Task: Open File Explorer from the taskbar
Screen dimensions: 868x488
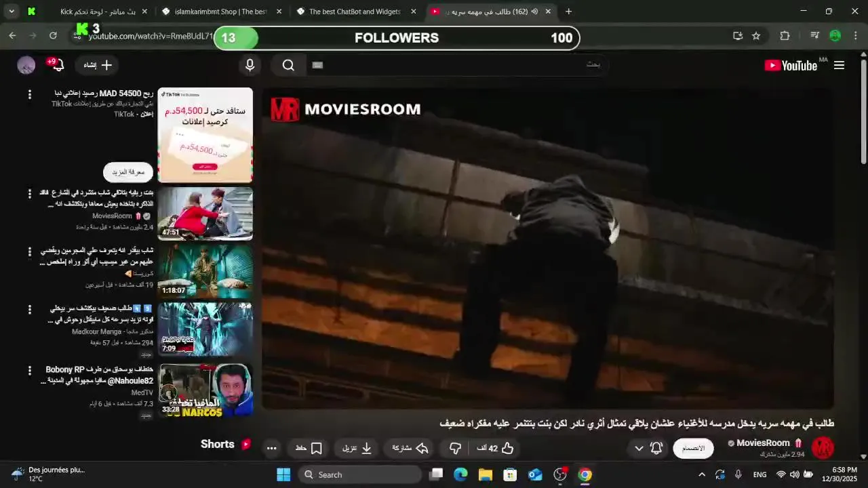Action: tap(486, 474)
